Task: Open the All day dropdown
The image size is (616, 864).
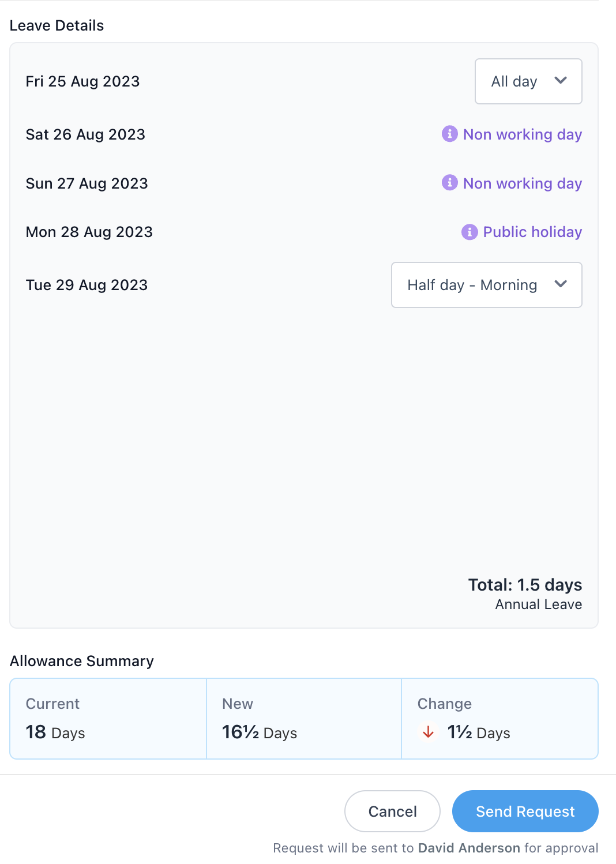Action: 527,81
